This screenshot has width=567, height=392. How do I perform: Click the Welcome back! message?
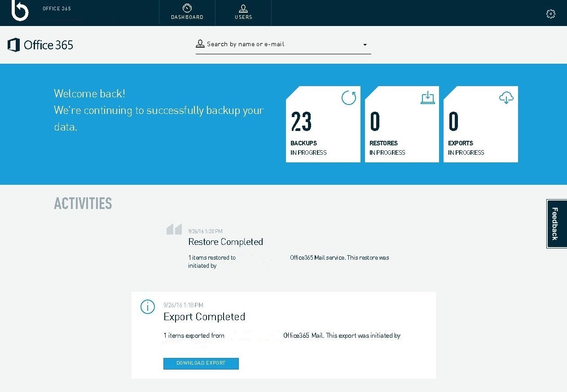(89, 94)
